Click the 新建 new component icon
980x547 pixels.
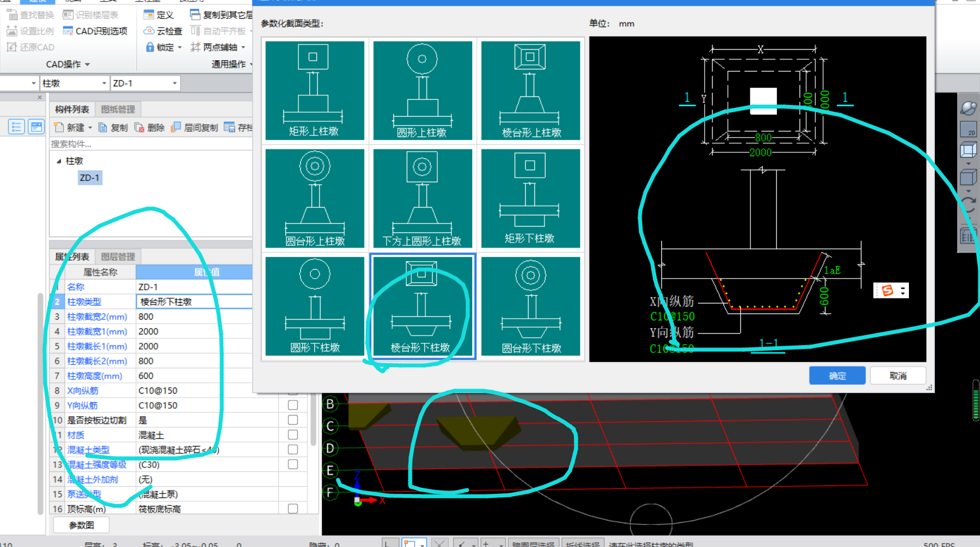click(x=59, y=127)
